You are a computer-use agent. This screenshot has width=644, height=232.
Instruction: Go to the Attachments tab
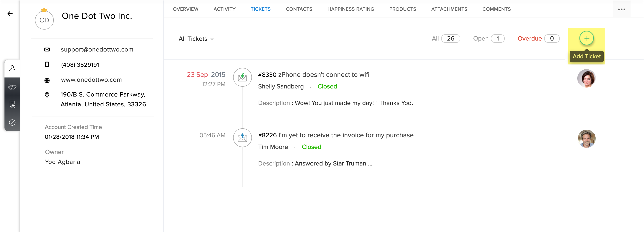(449, 9)
